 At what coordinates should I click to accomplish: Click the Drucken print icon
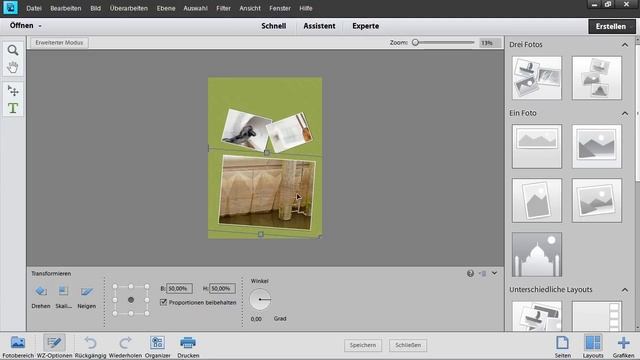point(188,342)
